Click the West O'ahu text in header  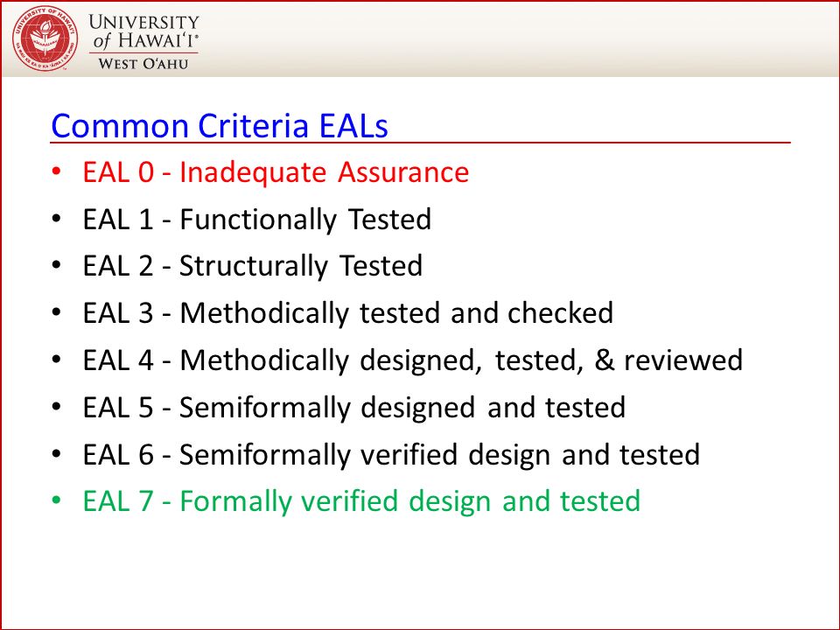coord(143,63)
